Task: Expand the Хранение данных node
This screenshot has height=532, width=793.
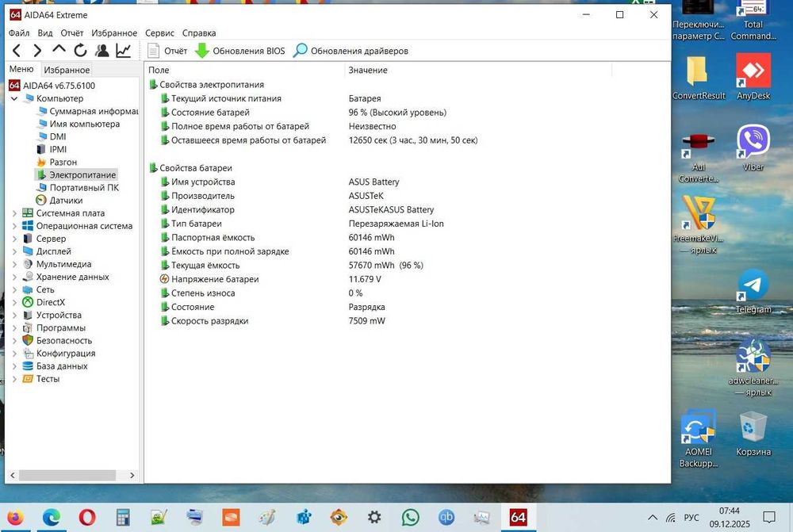Action: click(14, 277)
